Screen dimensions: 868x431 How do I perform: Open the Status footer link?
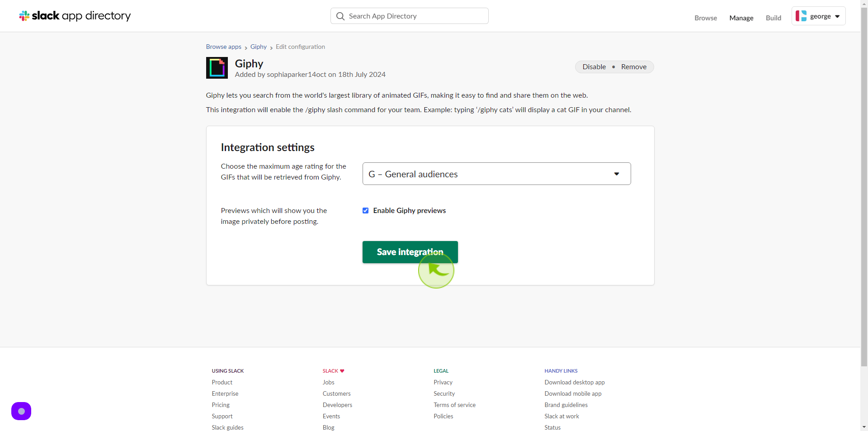pos(552,427)
